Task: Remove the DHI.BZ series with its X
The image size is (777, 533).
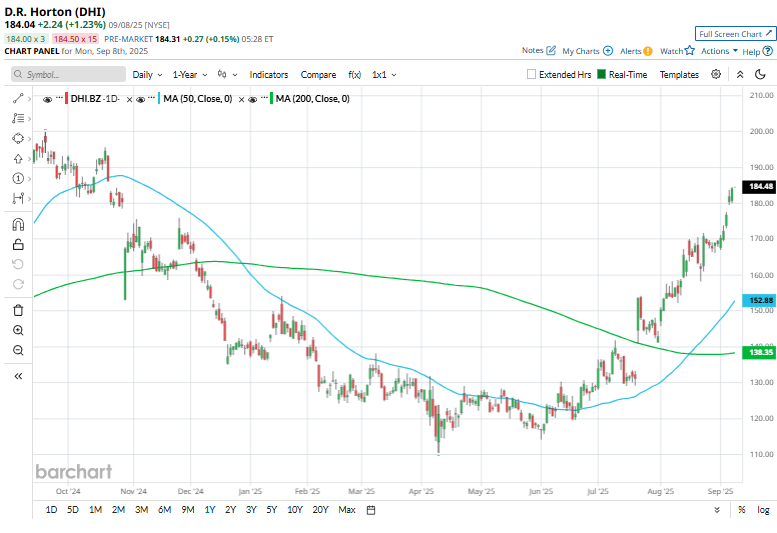Action: [129, 100]
